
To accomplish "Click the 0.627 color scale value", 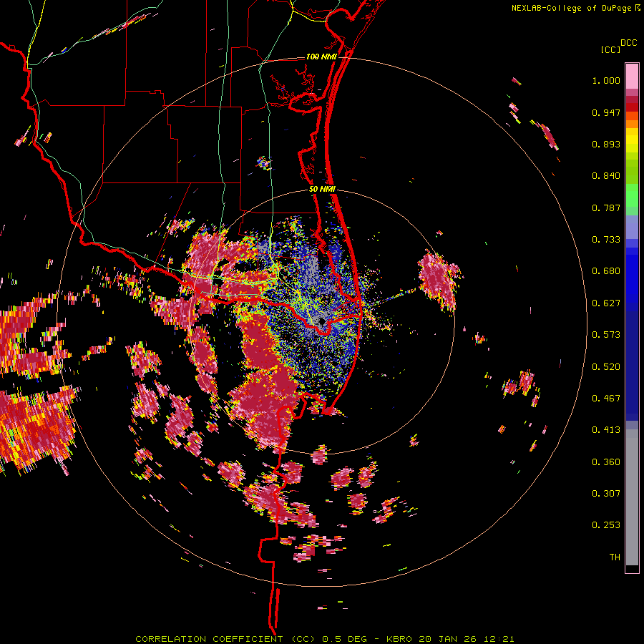I will (606, 303).
